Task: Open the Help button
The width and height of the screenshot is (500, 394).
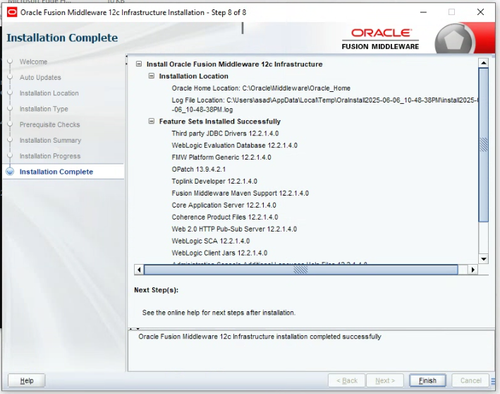Action: 27,380
